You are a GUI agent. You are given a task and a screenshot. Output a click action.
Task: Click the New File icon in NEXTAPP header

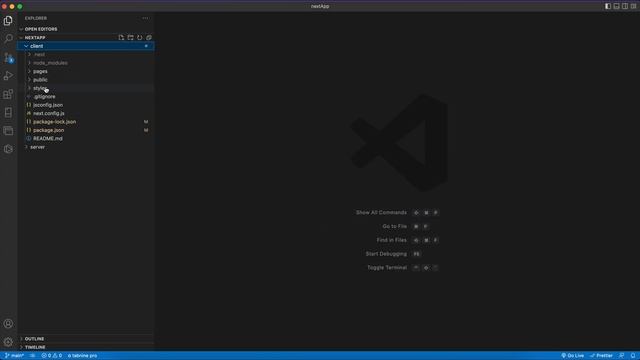[121, 38]
